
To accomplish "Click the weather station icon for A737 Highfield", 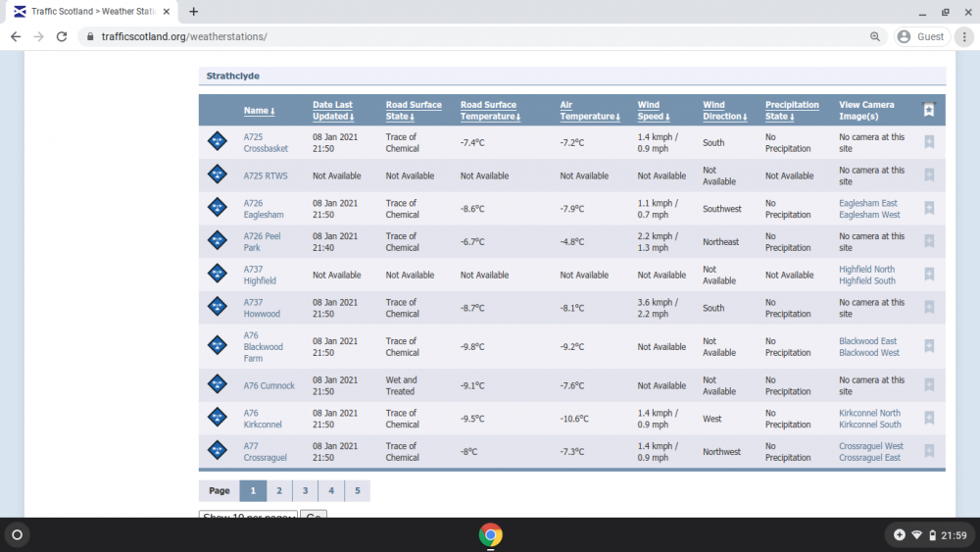I will (x=217, y=274).
